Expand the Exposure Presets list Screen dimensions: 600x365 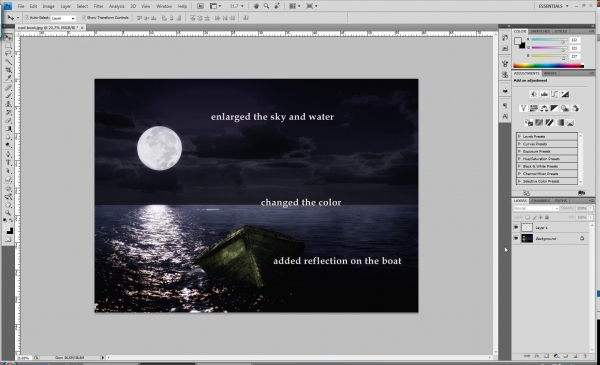coord(520,151)
